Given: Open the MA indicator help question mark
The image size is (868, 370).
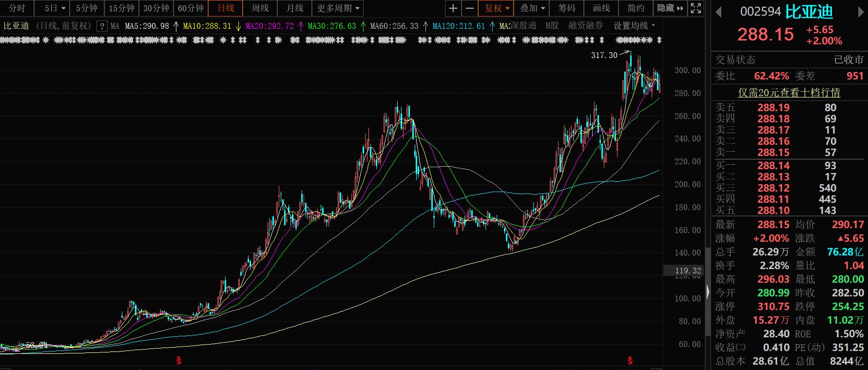Looking at the screenshot, I should 102,26.
